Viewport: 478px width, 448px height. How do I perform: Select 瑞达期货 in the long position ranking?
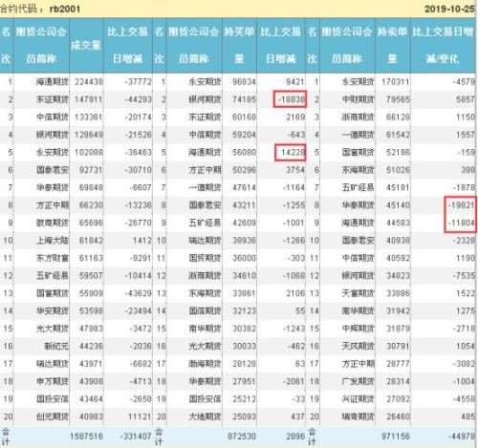pos(205,241)
